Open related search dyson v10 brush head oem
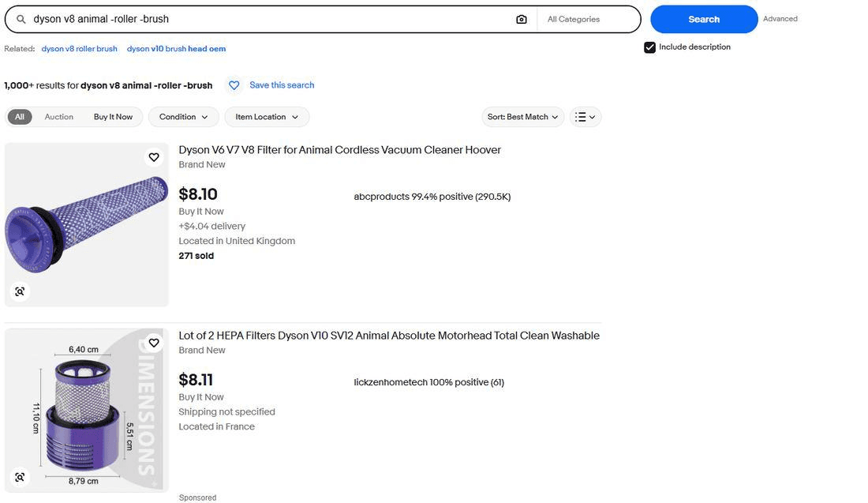The height and width of the screenshot is (503, 868). click(176, 49)
